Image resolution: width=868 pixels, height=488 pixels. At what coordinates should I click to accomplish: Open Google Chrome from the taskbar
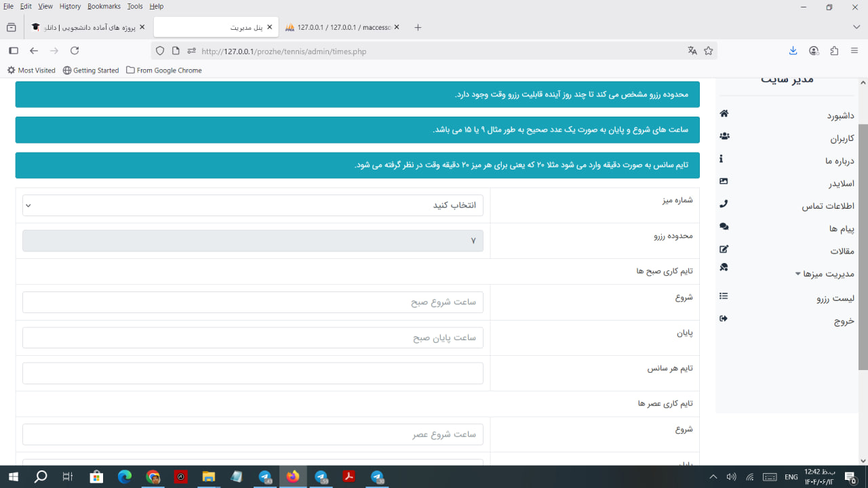coord(153,477)
